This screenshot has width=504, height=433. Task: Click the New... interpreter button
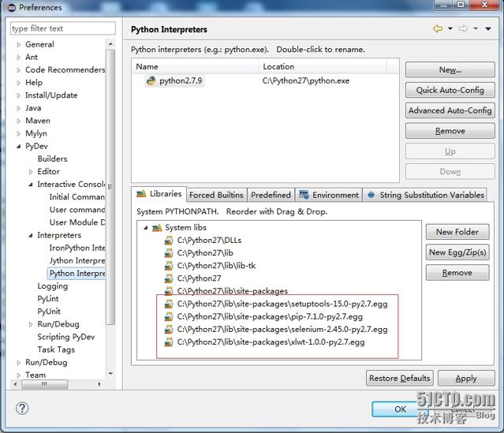point(450,69)
